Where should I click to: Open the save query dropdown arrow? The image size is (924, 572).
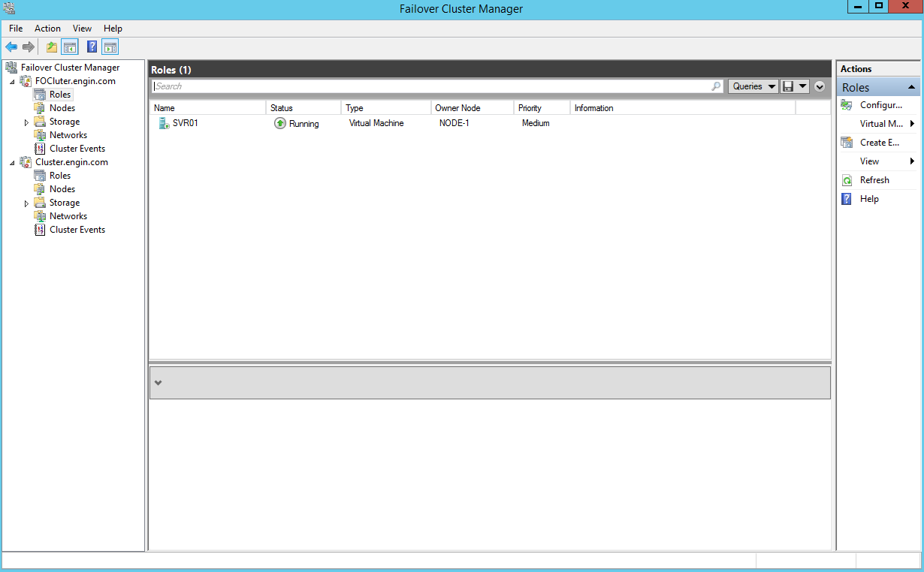[803, 86]
